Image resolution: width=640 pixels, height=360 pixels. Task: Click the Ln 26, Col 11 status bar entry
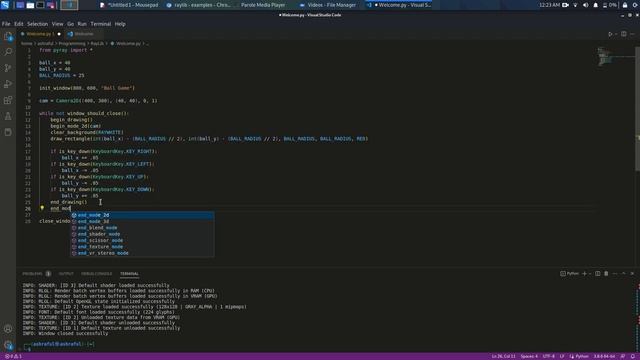pos(503,356)
